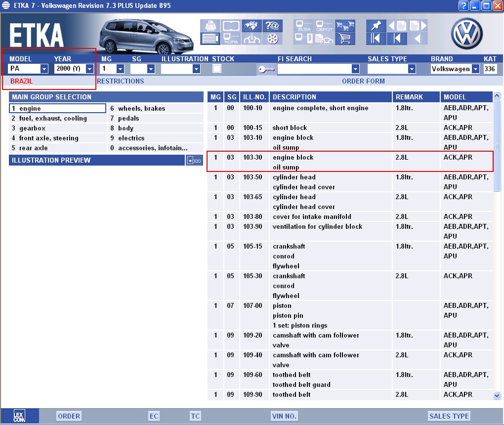Open the single shopping cart icon

click(345, 38)
